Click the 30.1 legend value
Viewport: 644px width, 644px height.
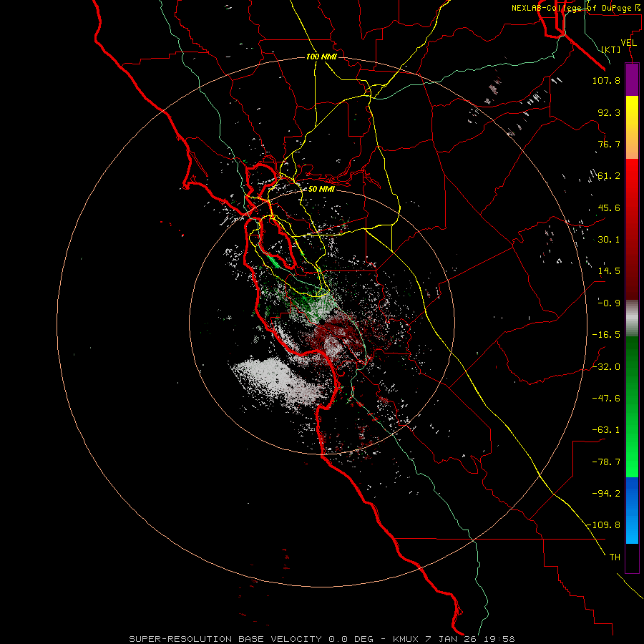[x=609, y=240]
